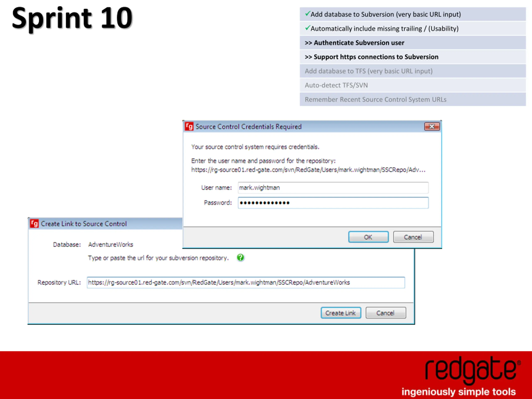Select 'Automatically include missing trailing /' item
532x399 pixels.
coord(413,28)
